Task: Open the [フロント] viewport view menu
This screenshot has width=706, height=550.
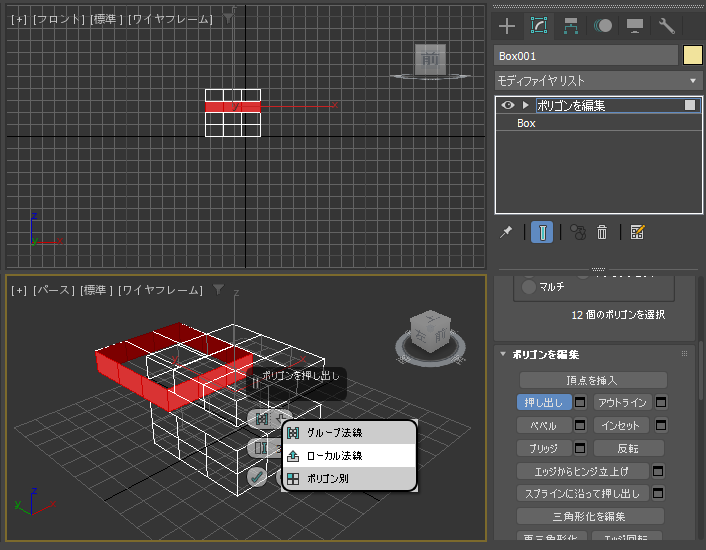Action: 59,19
